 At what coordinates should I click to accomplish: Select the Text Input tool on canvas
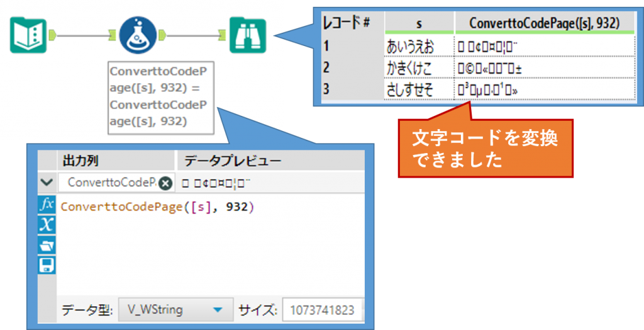pos(28,35)
